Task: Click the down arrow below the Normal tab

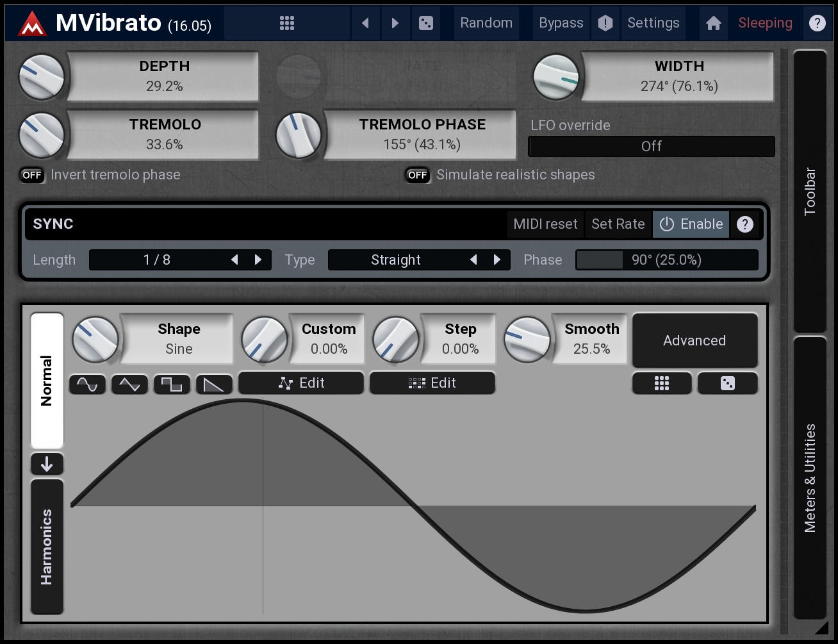Action: point(47,464)
